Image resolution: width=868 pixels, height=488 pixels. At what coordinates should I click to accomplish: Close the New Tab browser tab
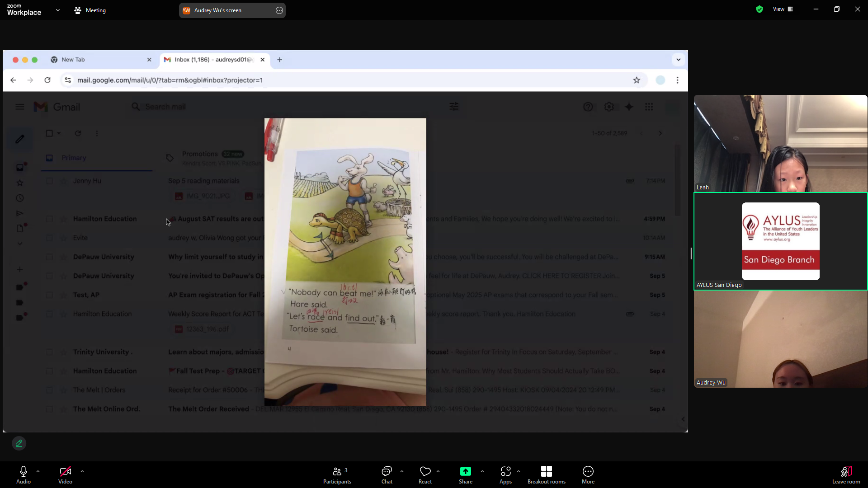pyautogui.click(x=149, y=60)
